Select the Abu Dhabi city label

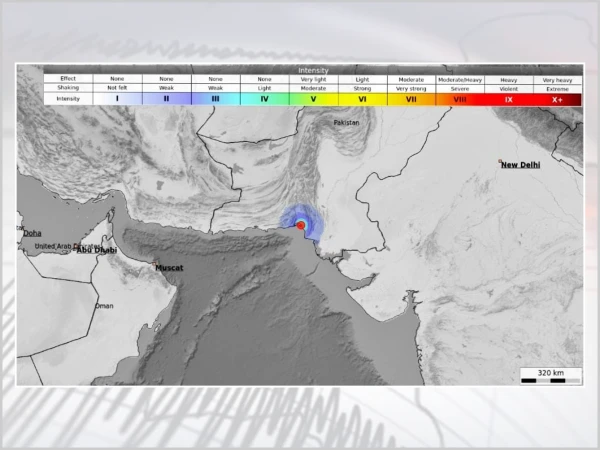point(97,250)
